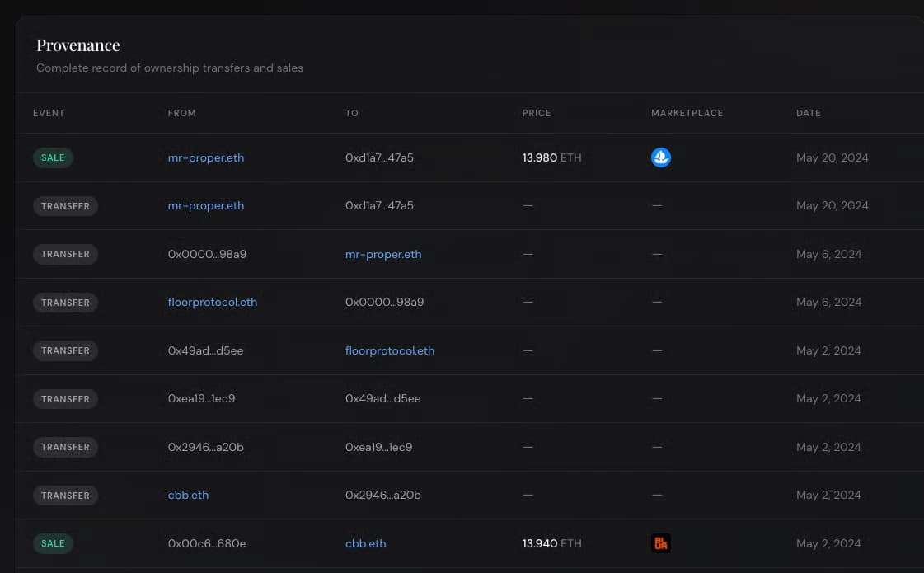Click the OpenSea marketplace icon
Image resolution: width=924 pixels, height=573 pixels.
tap(660, 157)
